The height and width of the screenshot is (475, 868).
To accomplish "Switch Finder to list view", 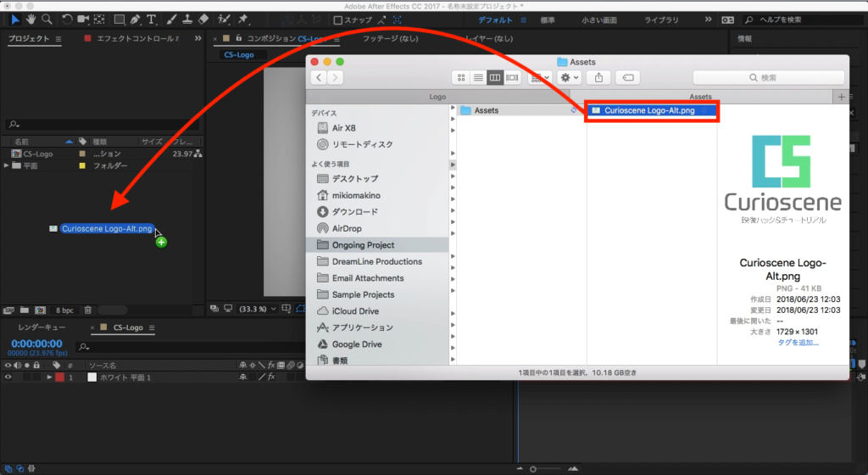I will coord(478,77).
